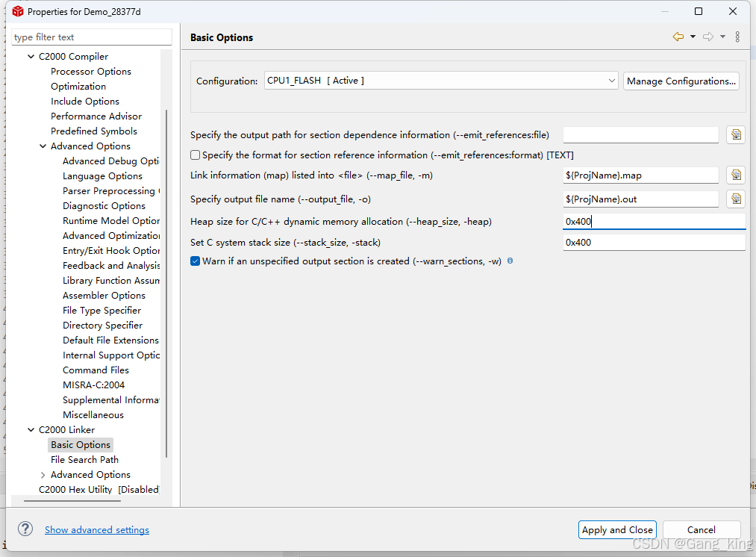The image size is (756, 557).
Task: Collapse compiler Advanced Options node
Action: coord(43,146)
